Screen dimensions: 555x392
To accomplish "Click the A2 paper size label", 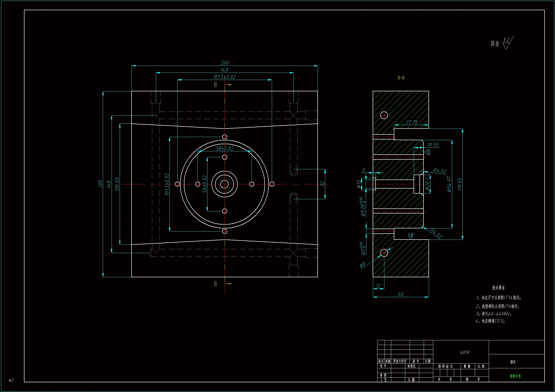I will pos(11,380).
